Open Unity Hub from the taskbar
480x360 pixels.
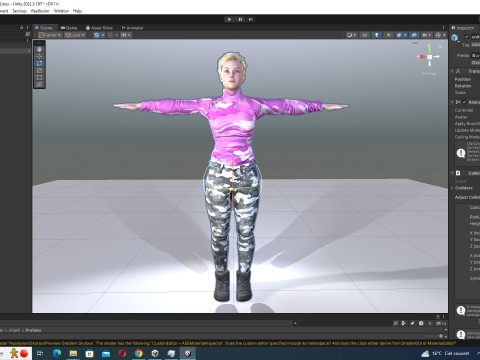click(155, 353)
